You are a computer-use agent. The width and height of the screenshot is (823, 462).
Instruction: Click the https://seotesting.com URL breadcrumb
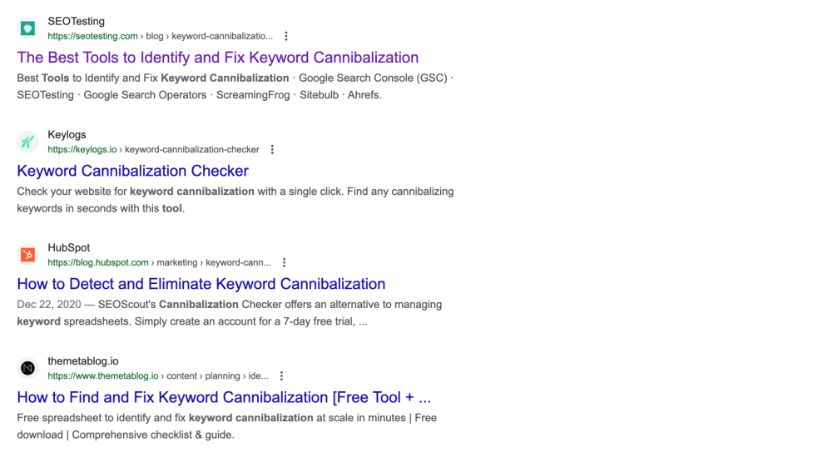tap(92, 36)
